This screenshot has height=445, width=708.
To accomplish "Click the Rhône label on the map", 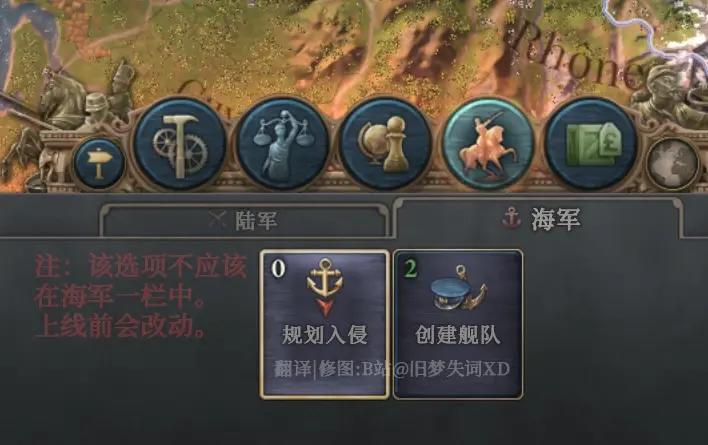I will coord(578,56).
